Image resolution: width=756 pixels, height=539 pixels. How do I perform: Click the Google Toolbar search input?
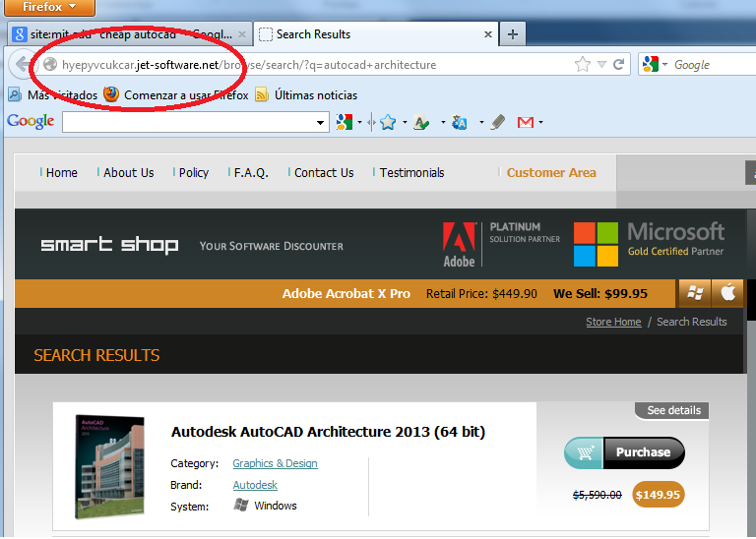[x=188, y=122]
